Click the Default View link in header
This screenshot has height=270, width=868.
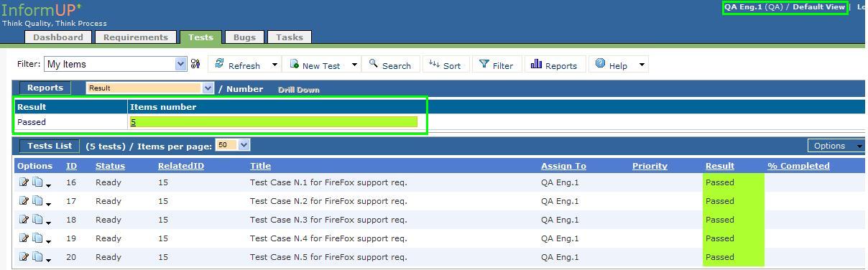point(818,6)
